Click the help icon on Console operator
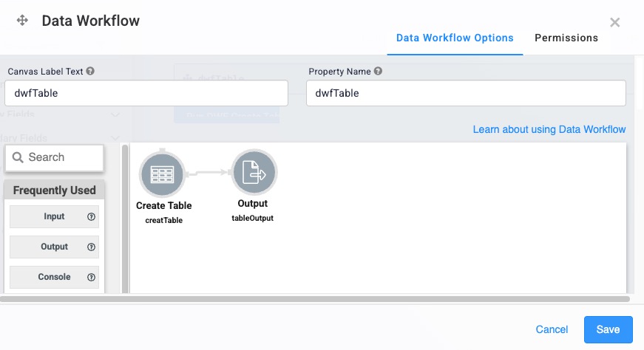Screen dimensions: 644x350 point(91,277)
